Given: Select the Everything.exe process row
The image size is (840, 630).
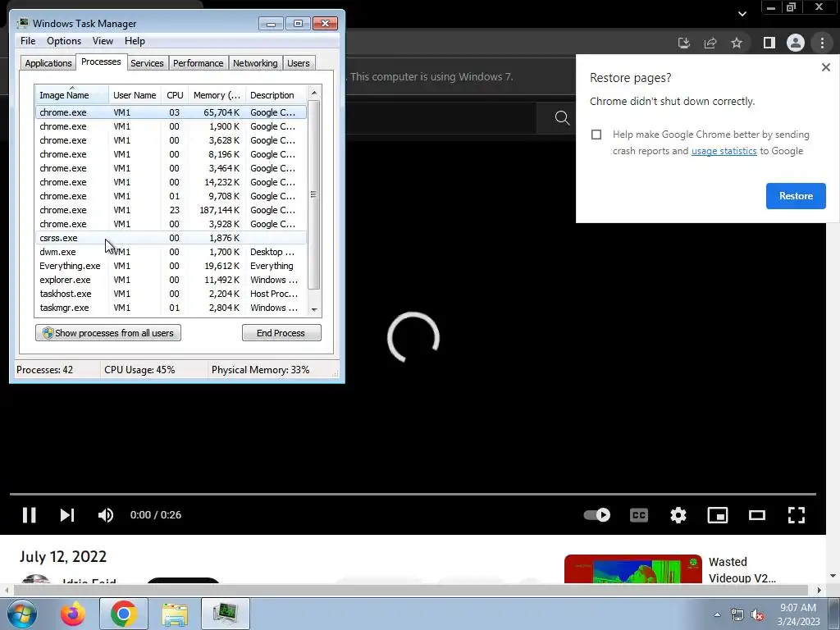Looking at the screenshot, I should point(171,266).
